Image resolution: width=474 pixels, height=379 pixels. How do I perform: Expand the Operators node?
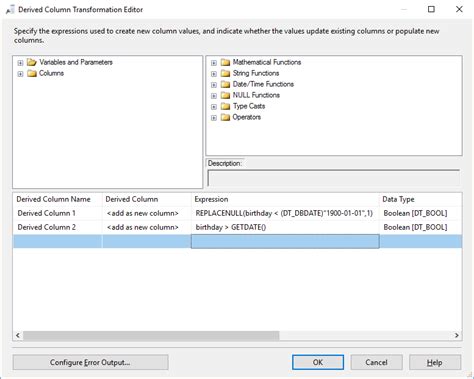214,118
